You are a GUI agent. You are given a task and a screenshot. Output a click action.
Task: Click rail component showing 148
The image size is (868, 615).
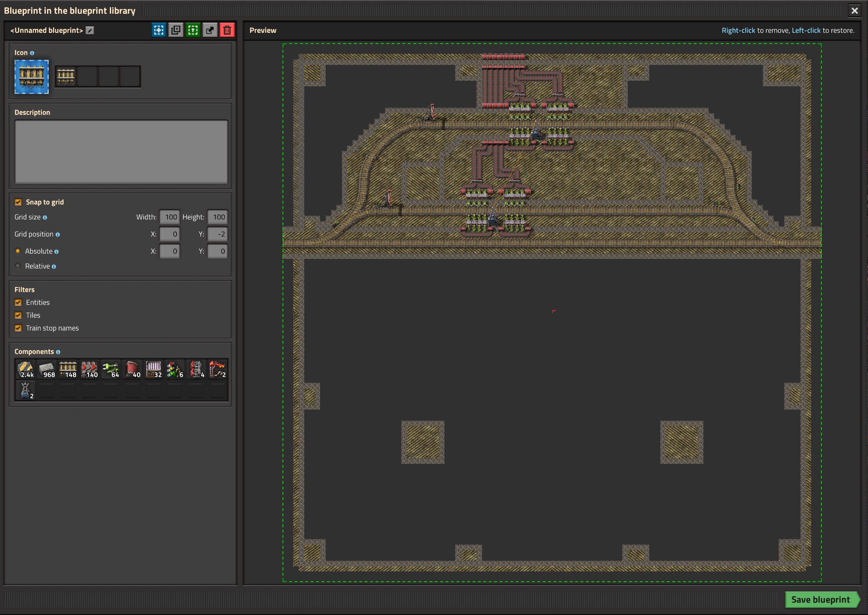pos(68,369)
